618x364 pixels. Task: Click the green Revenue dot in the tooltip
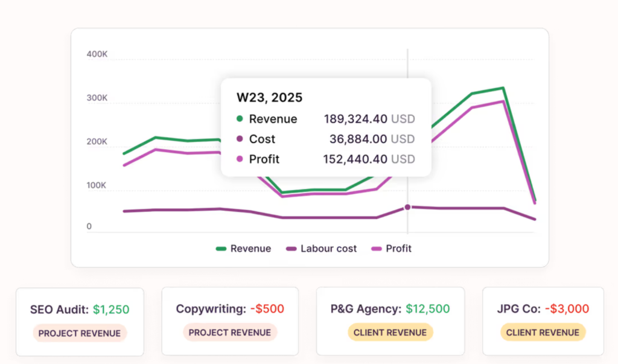(240, 119)
